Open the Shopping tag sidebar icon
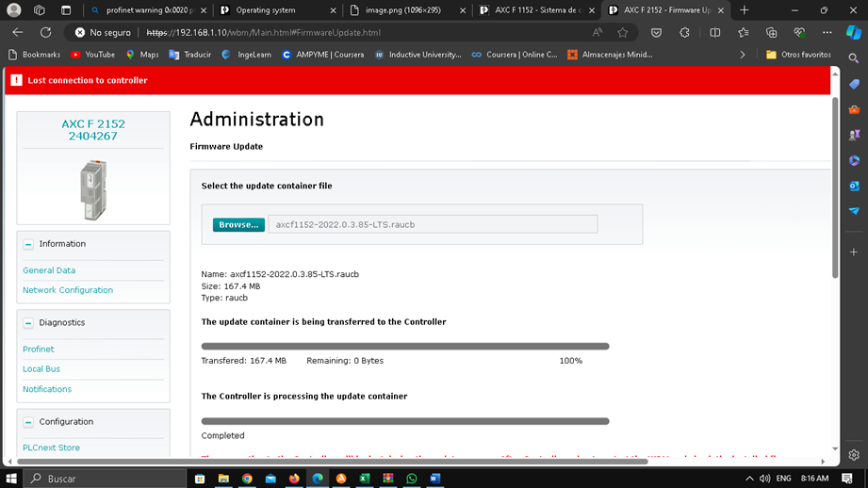Screen dimensions: 868x488 coord(854,84)
